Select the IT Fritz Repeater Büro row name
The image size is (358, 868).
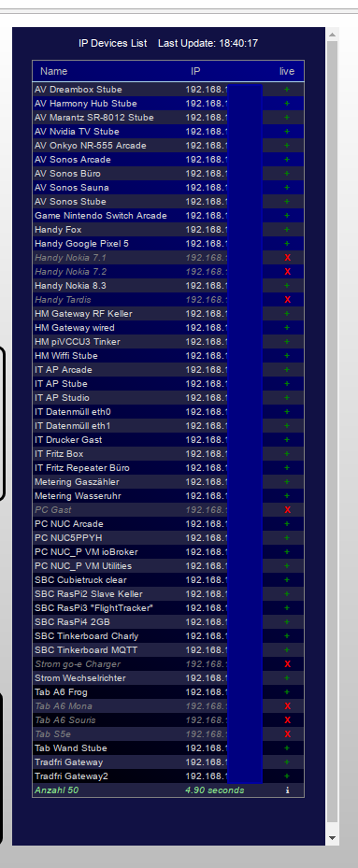(82, 468)
